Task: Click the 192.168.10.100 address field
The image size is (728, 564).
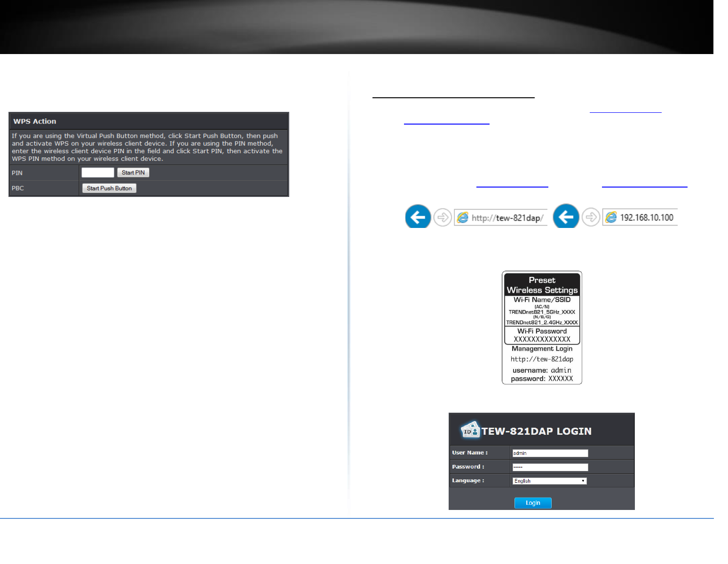Action: point(640,217)
